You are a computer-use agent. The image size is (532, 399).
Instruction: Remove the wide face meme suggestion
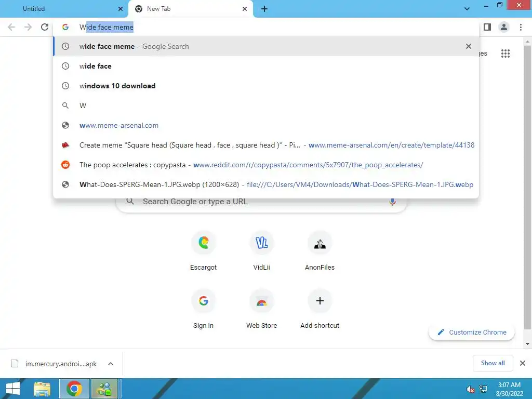[469, 46]
